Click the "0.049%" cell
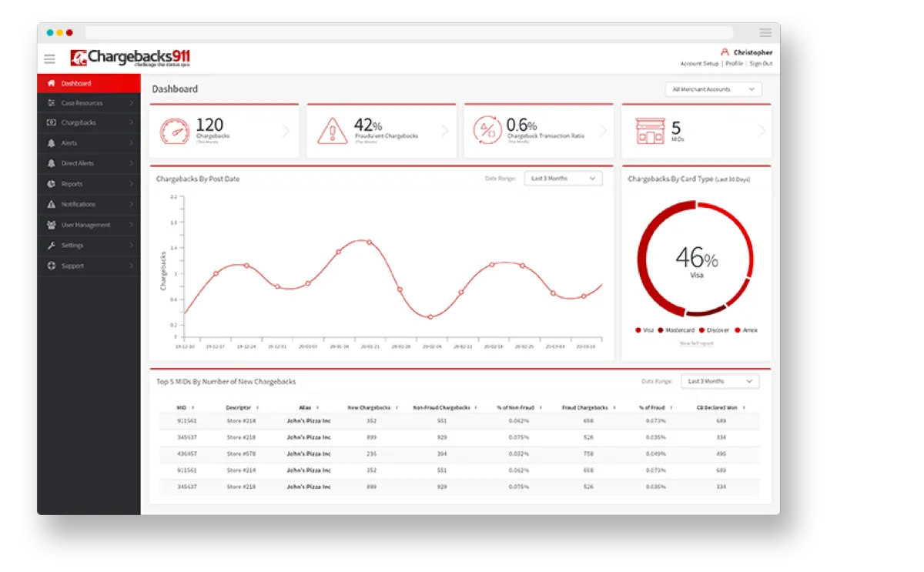The image size is (924, 572). [656, 454]
